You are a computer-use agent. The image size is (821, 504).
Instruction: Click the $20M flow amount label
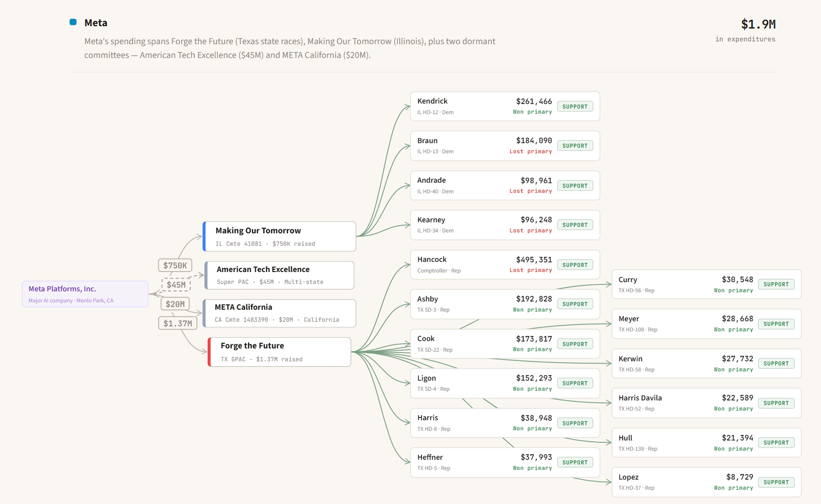point(175,304)
